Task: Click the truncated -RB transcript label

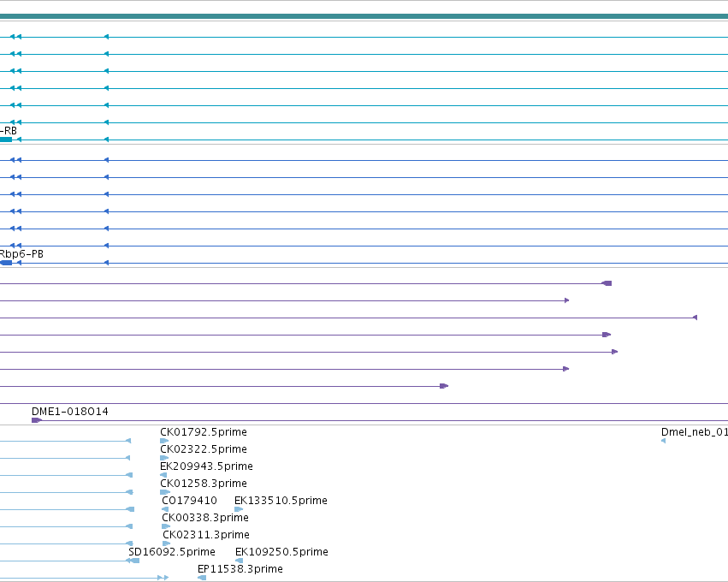Action: pyautogui.click(x=9, y=131)
